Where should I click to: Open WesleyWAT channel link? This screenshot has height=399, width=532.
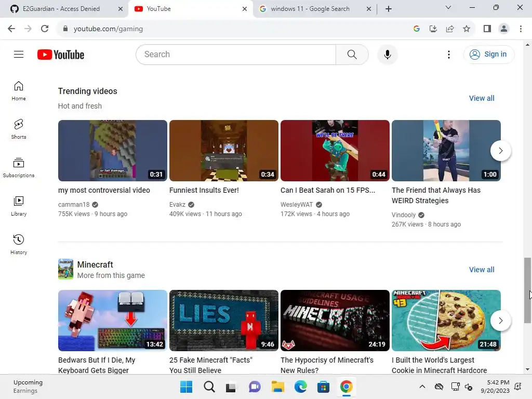coord(297,205)
